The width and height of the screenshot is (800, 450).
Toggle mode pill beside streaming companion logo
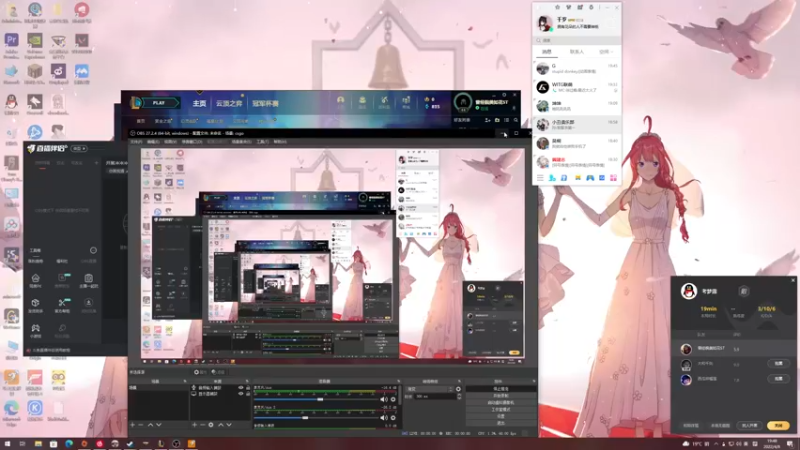pyautogui.click(x=79, y=148)
